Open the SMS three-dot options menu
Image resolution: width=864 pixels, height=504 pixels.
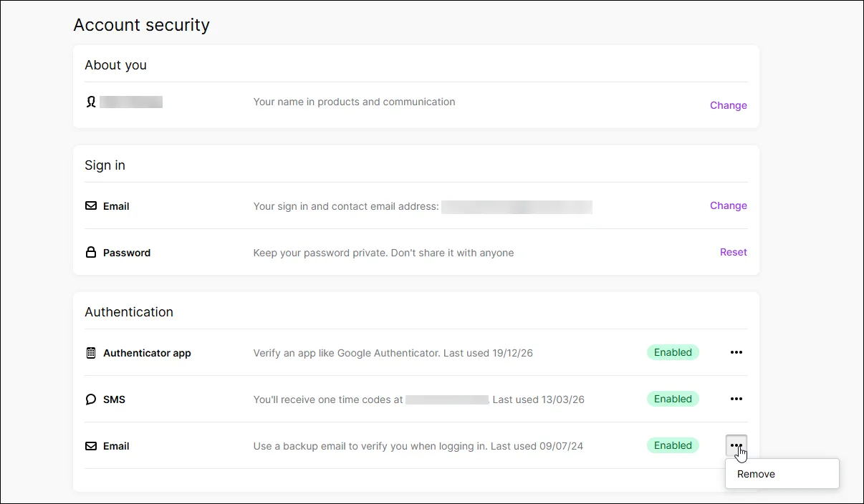coord(736,399)
